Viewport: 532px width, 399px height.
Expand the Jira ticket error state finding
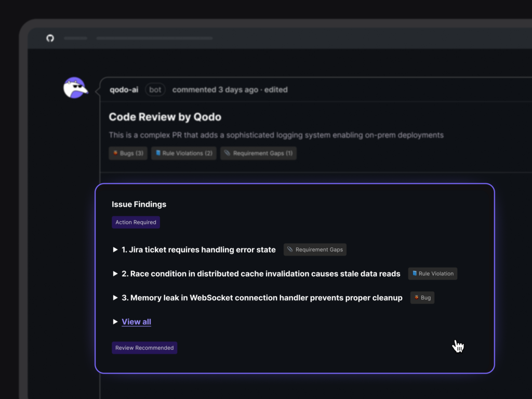(115, 250)
